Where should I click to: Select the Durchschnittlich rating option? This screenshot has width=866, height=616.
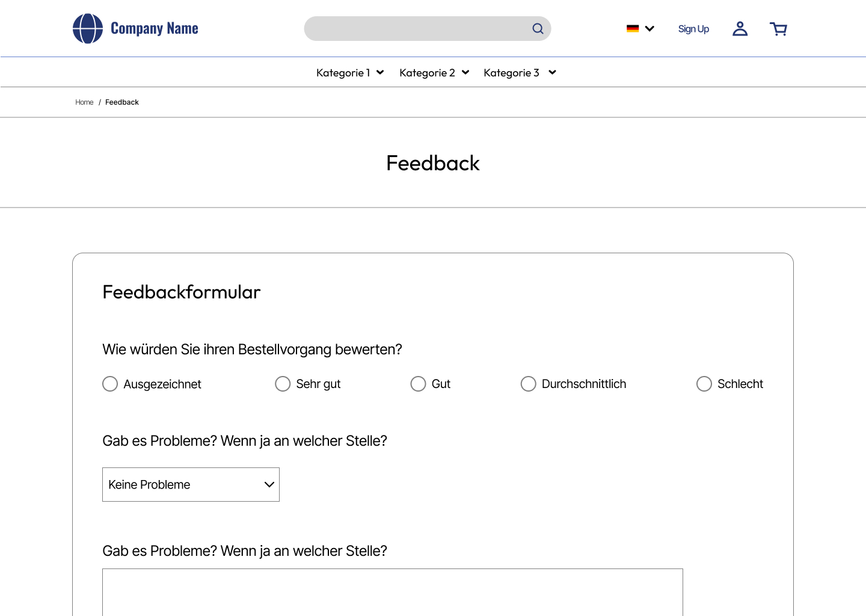pyautogui.click(x=528, y=384)
